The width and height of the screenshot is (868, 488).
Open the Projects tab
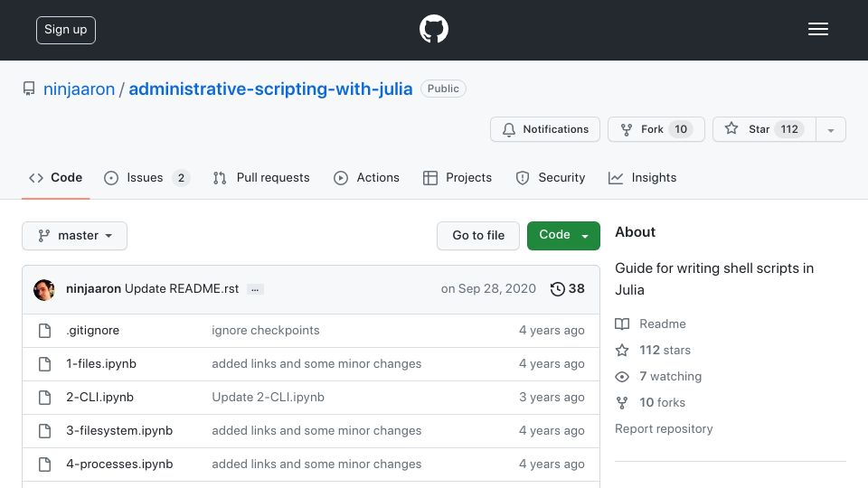pos(458,178)
